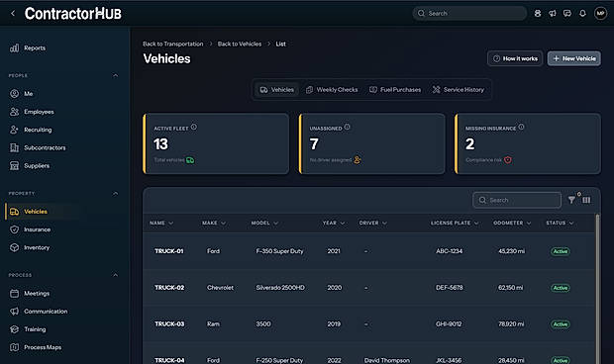The width and height of the screenshot is (614, 364).
Task: Open the Me profile icon in sidebar
Action: coord(15,94)
